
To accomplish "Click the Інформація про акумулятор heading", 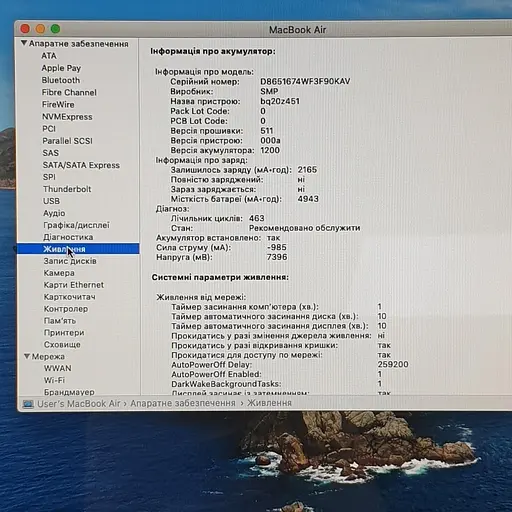I will (x=213, y=51).
